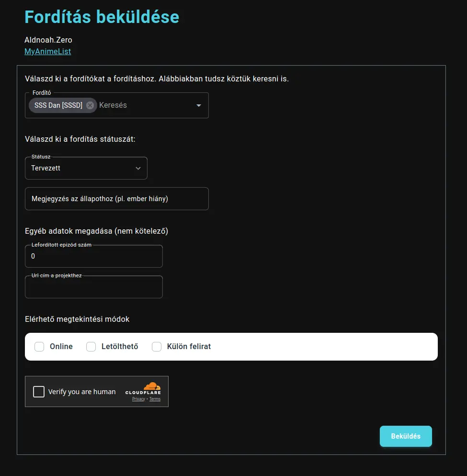Click the Fordítás beküldése page title

pos(102,17)
